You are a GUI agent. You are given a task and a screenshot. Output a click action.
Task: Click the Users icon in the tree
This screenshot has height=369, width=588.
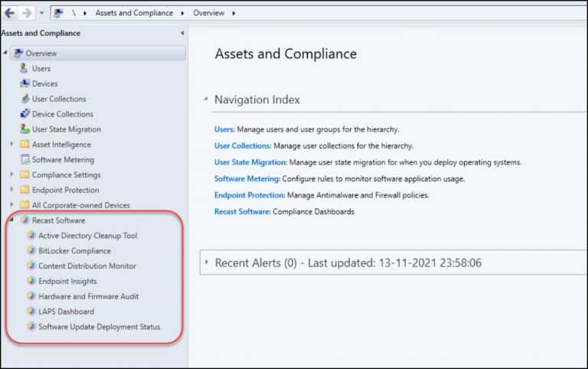click(x=24, y=68)
